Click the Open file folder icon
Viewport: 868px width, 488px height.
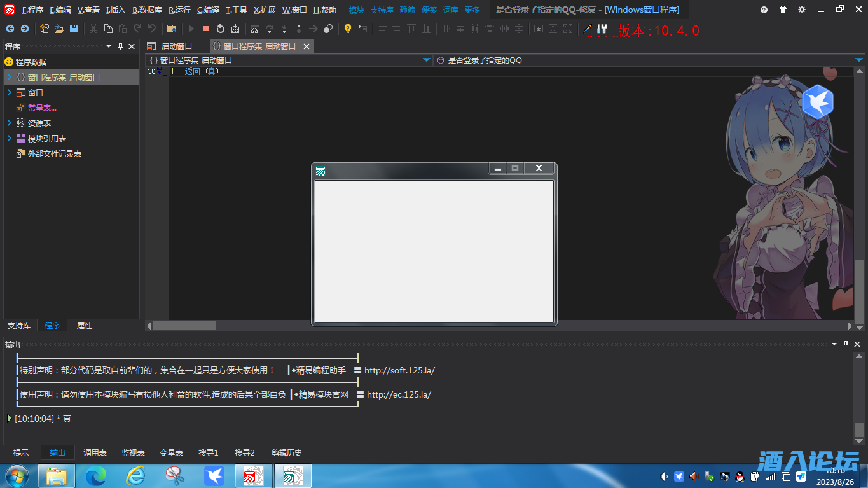59,29
